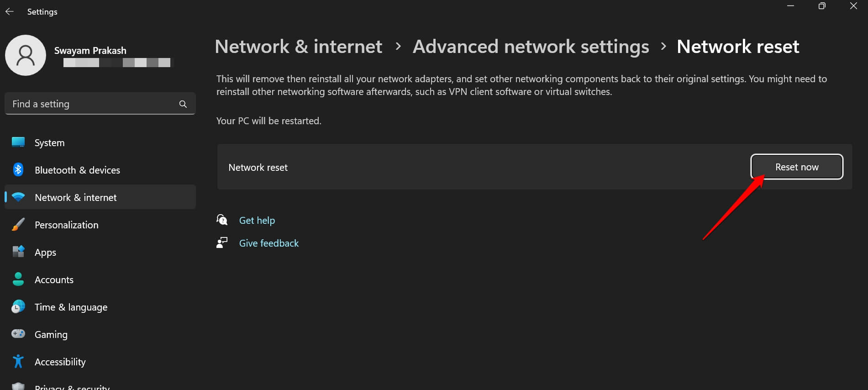The height and width of the screenshot is (390, 868).
Task: Click the Accounts person icon
Action: pos(18,279)
